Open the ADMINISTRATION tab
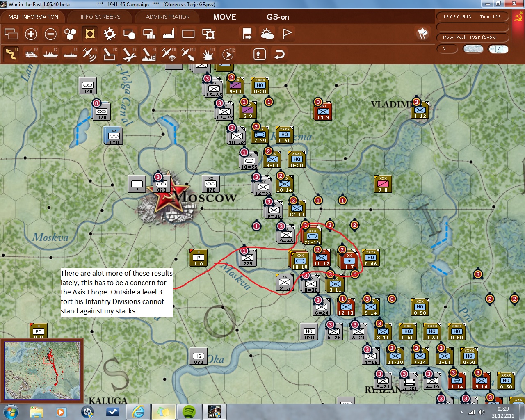The image size is (525, 420). (x=168, y=17)
